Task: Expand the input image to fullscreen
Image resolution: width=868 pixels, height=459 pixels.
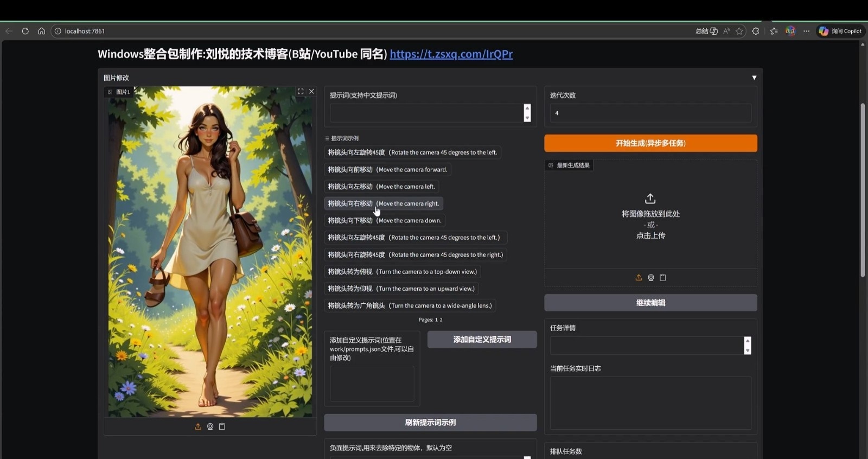Action: point(301,92)
